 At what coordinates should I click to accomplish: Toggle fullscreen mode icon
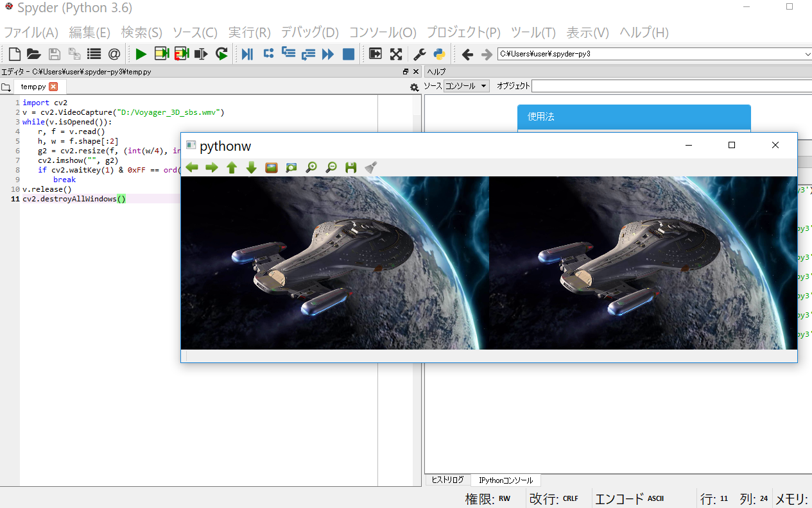[396, 55]
